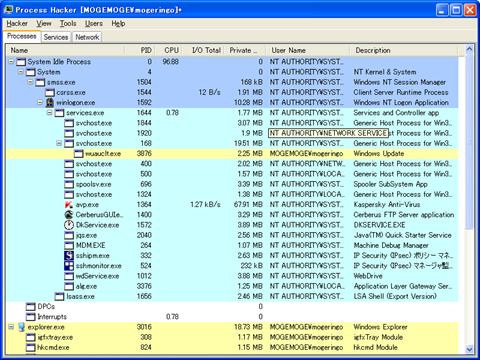
Task: Click the Interrupts row icon
Action: coord(31,317)
